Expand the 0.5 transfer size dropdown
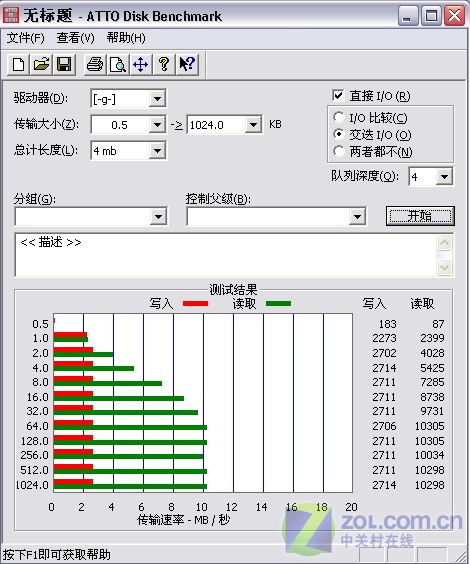The image size is (470, 564). (x=158, y=125)
